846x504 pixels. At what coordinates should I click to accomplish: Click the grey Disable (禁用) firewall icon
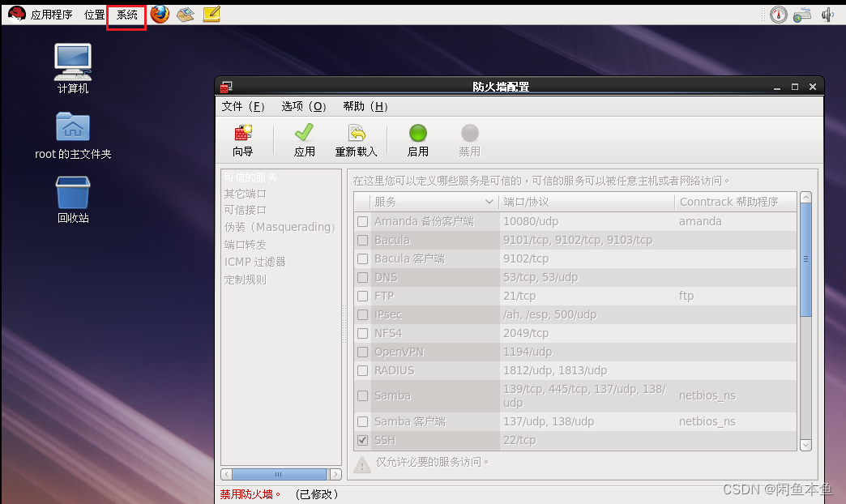coord(469,133)
